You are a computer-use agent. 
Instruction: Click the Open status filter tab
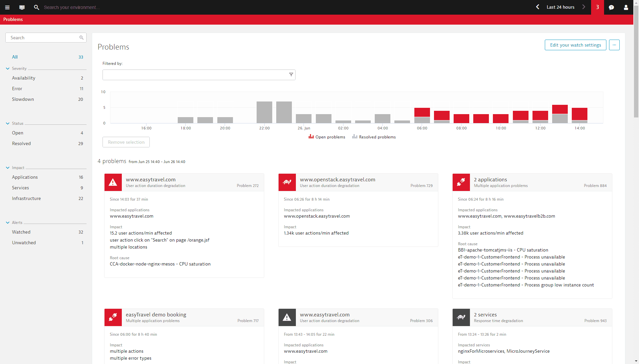tap(18, 132)
